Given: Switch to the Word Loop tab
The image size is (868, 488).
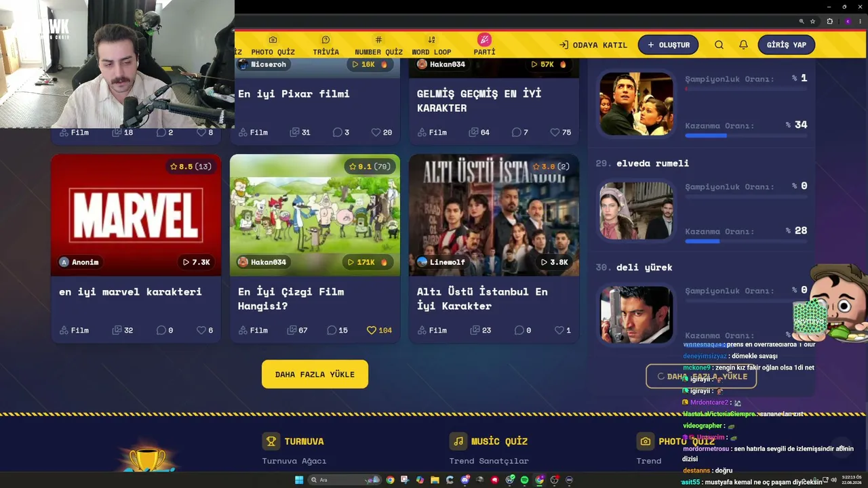Looking at the screenshot, I should (431, 45).
